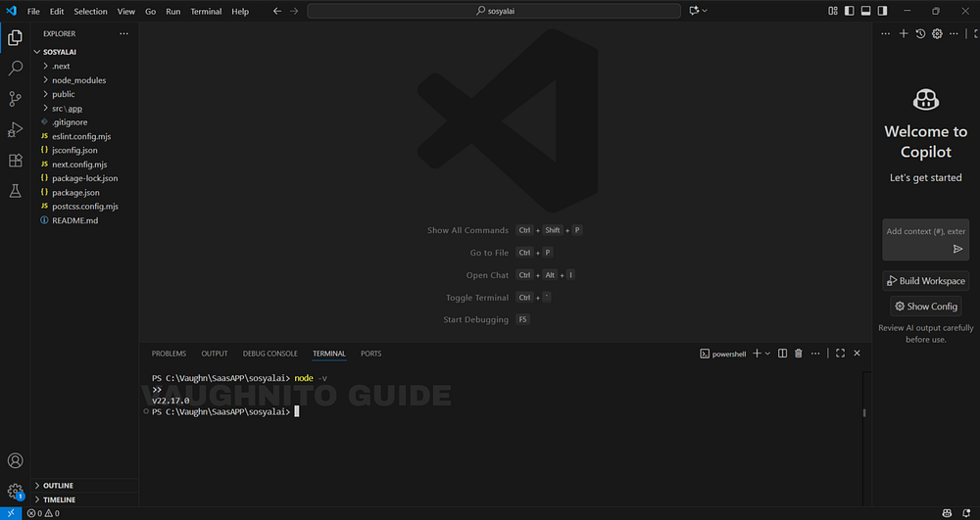Switch to the DEBUG CONSOLE tab
The height and width of the screenshot is (520, 980).
click(x=270, y=354)
